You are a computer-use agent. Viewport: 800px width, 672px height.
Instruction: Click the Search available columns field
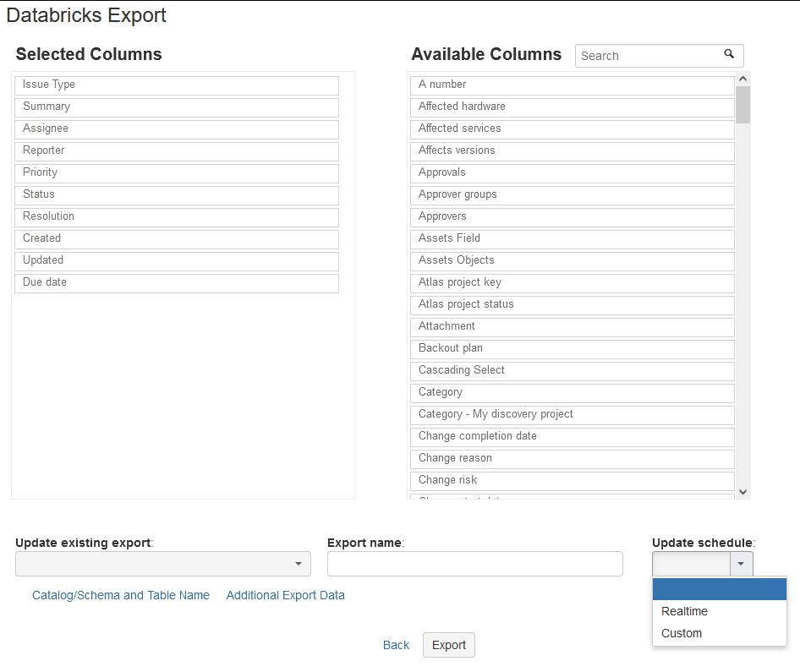659,56
